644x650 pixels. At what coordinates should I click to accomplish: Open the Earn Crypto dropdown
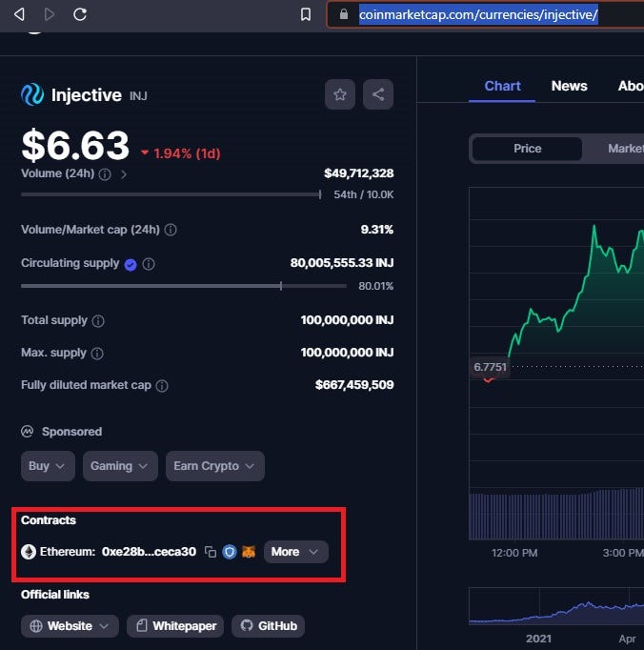(x=215, y=466)
